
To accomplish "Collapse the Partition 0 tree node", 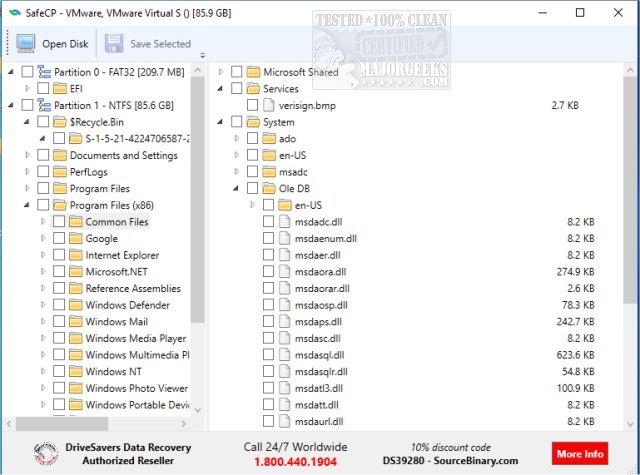I will (11, 72).
